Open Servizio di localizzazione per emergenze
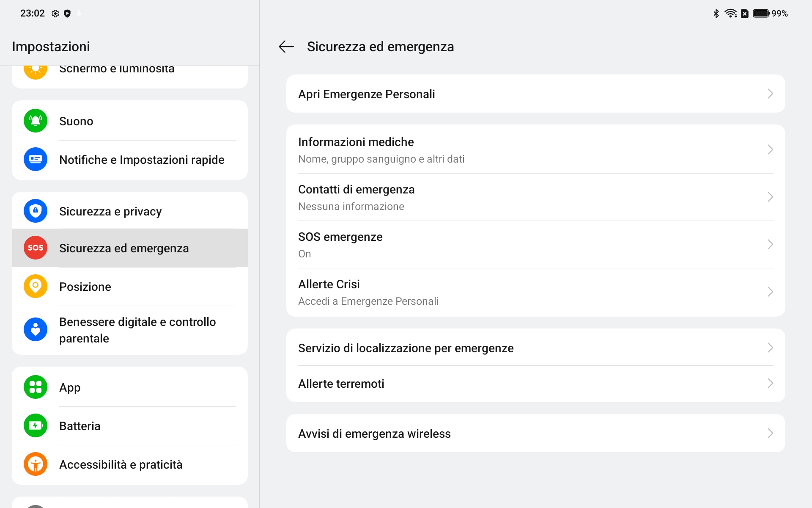 tap(535, 348)
